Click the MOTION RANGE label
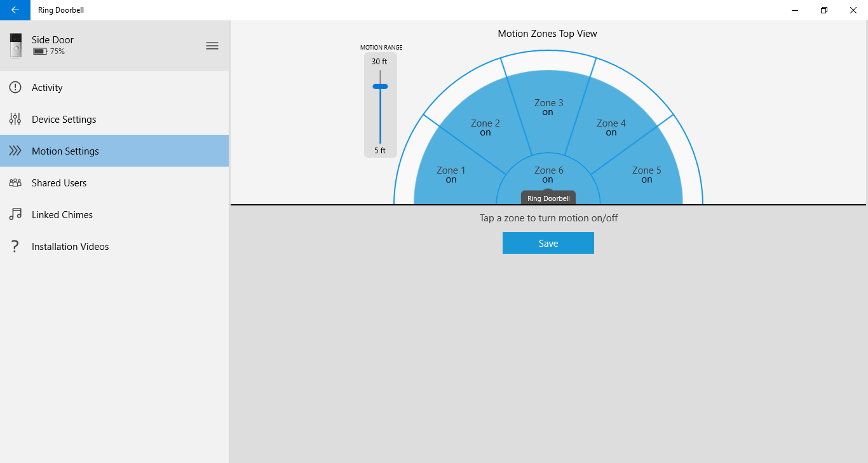868x463 pixels. [381, 48]
